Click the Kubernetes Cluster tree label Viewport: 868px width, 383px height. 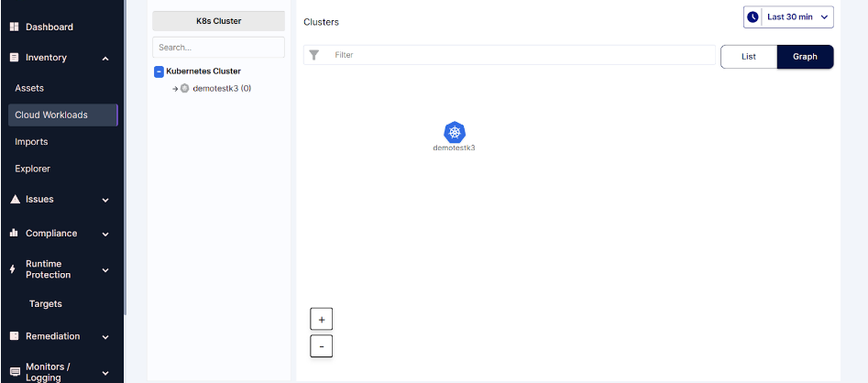pyautogui.click(x=203, y=71)
